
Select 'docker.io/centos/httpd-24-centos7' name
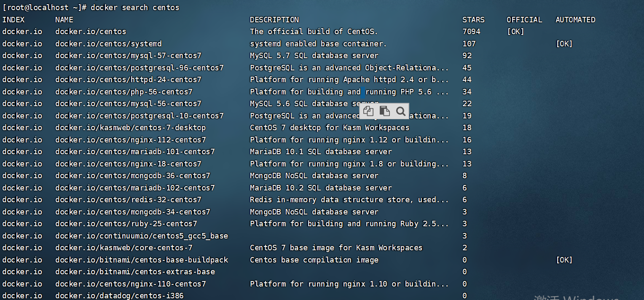[128, 80]
